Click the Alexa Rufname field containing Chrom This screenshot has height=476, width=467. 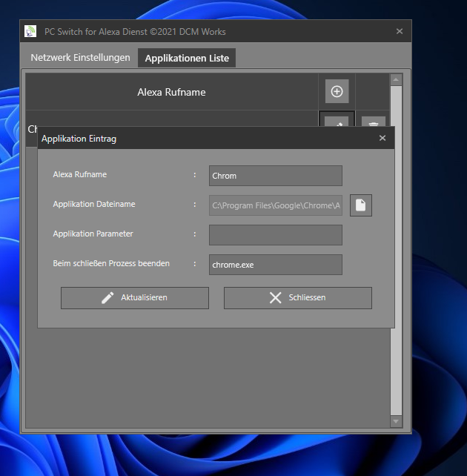(x=275, y=176)
